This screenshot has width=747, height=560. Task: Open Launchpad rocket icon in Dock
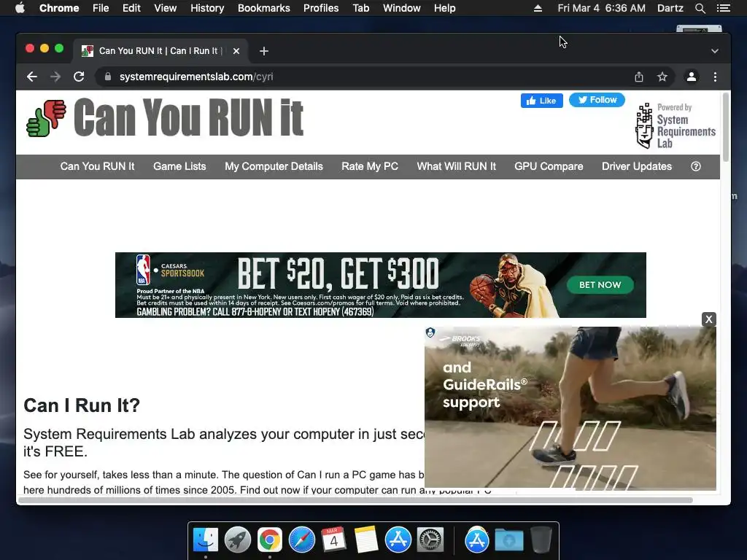(238, 540)
